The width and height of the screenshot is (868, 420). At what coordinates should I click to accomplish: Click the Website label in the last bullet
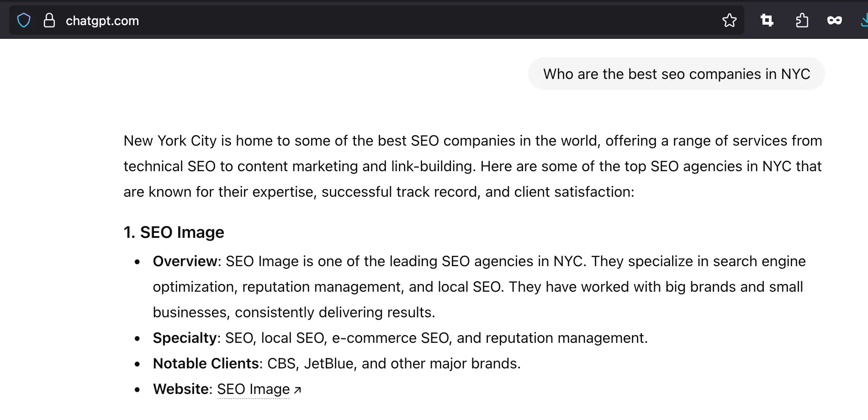181,389
